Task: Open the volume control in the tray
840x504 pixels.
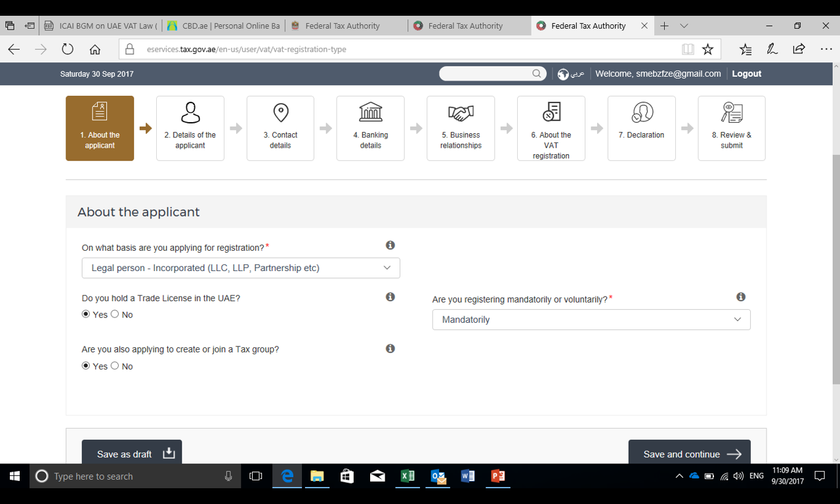Action: pos(738,476)
